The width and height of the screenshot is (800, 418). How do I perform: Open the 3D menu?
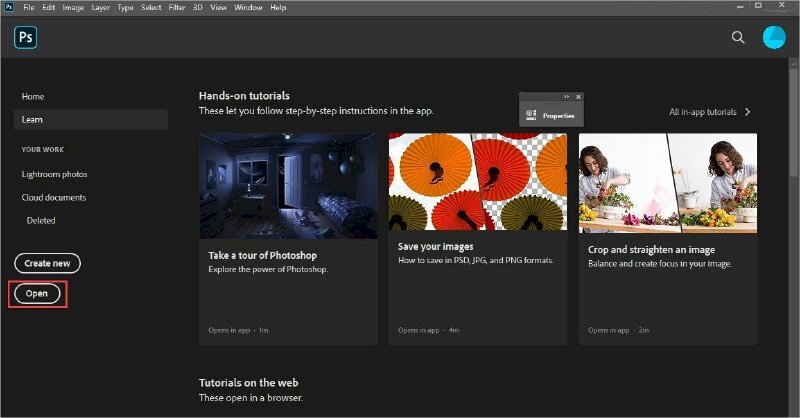tap(198, 7)
